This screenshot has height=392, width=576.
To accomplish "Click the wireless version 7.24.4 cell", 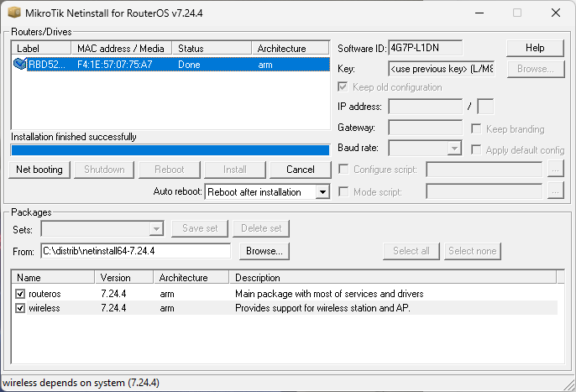I will pos(113,308).
